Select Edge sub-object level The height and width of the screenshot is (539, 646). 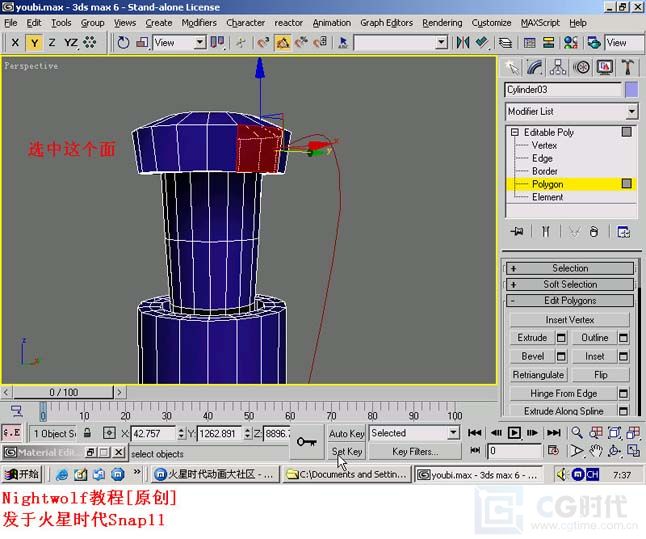pos(542,158)
